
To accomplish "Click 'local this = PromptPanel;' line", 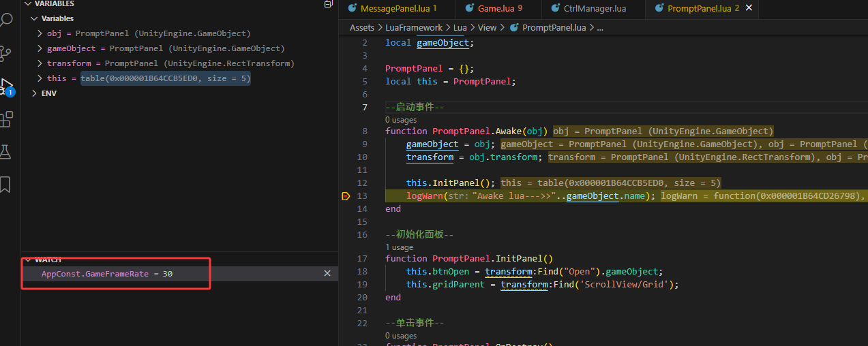I will tap(451, 82).
